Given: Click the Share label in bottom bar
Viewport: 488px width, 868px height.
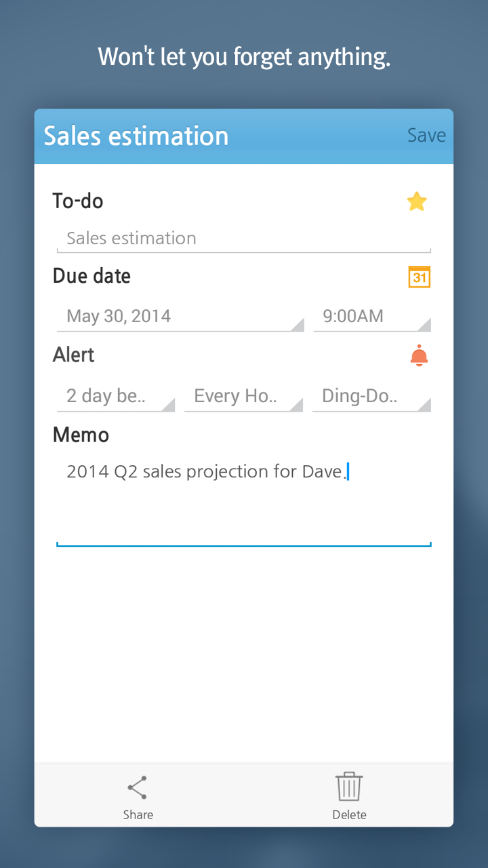Looking at the screenshot, I should (x=138, y=815).
